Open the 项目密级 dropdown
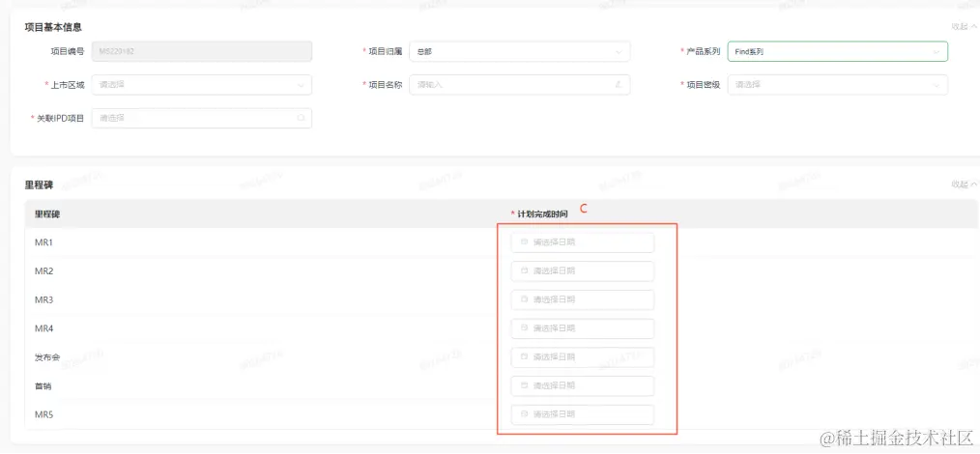The width and height of the screenshot is (980, 454). coord(838,84)
